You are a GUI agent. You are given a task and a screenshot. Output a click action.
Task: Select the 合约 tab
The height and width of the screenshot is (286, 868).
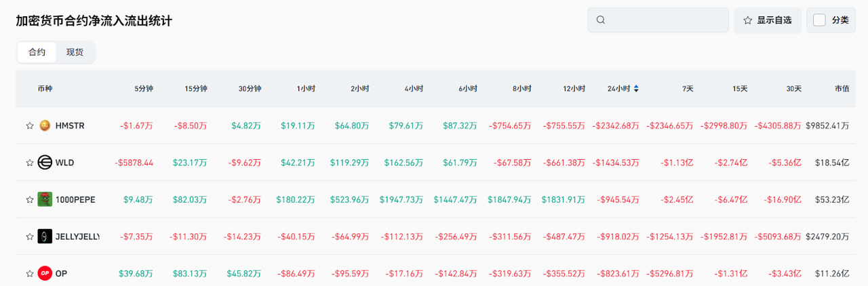37,52
